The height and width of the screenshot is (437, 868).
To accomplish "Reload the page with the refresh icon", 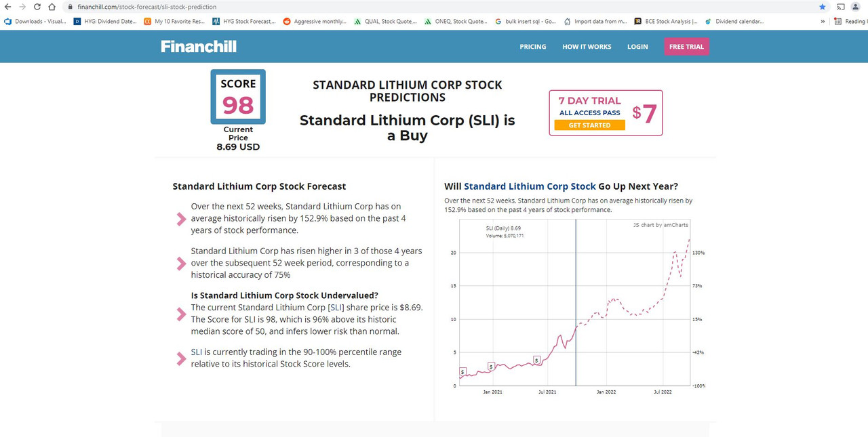I will pos(37,7).
